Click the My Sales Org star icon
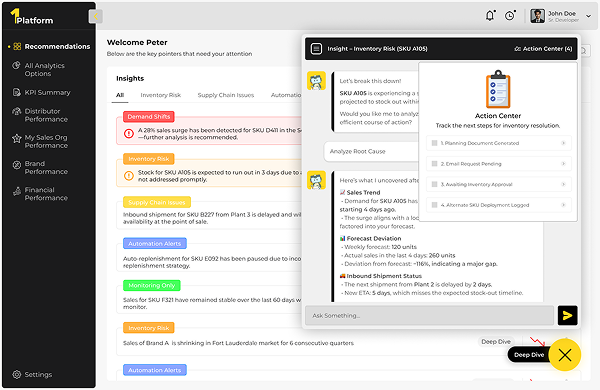The image size is (600, 390). (x=16, y=138)
